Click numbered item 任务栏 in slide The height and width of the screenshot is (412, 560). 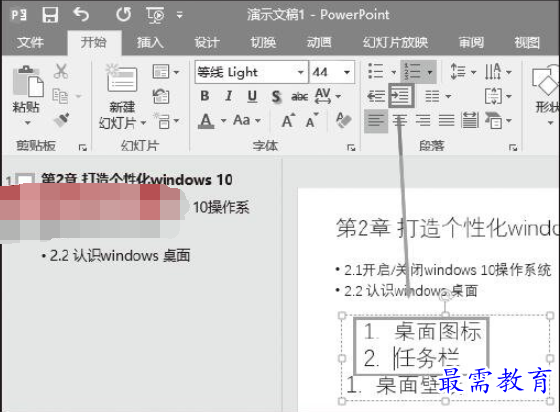pos(426,357)
